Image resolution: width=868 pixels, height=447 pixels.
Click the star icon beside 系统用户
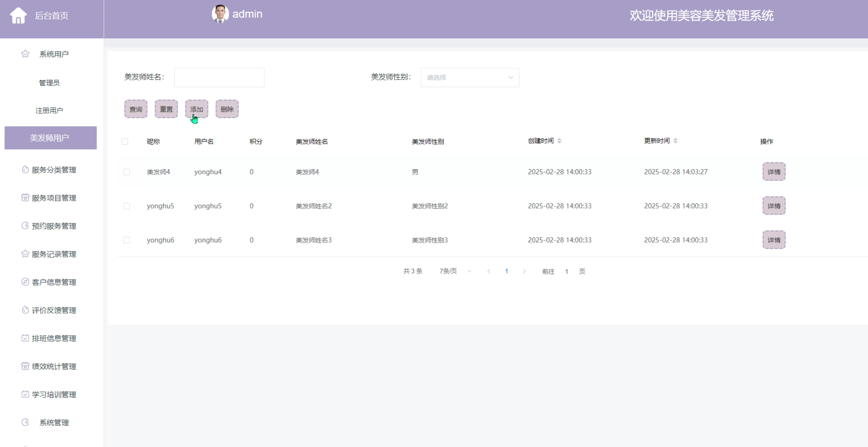coord(25,54)
